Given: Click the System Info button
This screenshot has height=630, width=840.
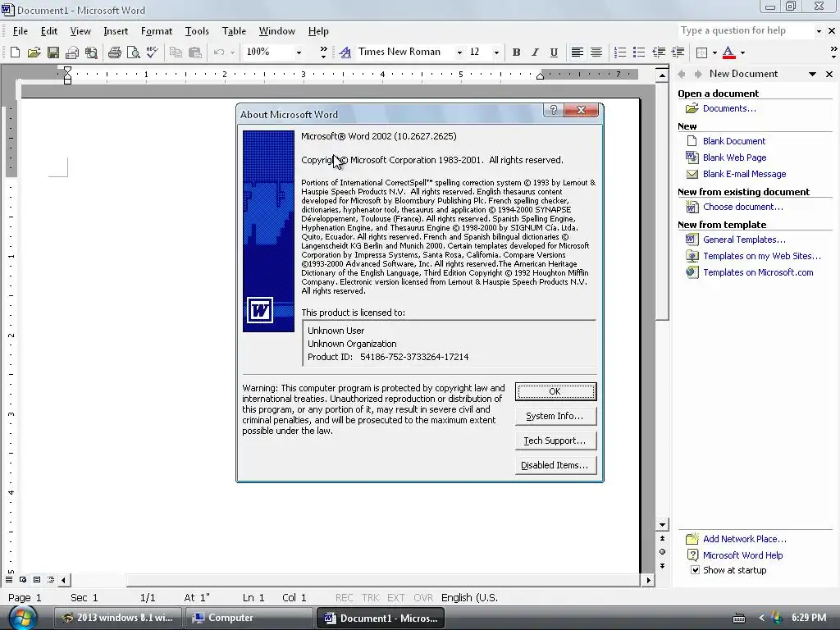Looking at the screenshot, I should pyautogui.click(x=555, y=416).
